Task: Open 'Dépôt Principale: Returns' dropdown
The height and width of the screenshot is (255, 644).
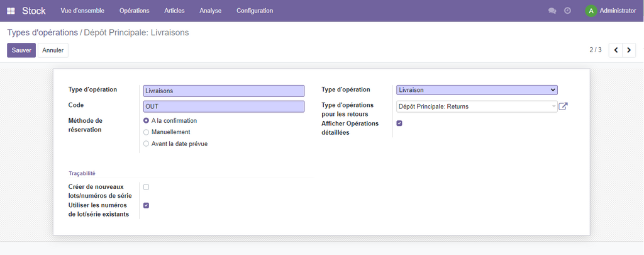Action: (x=477, y=106)
